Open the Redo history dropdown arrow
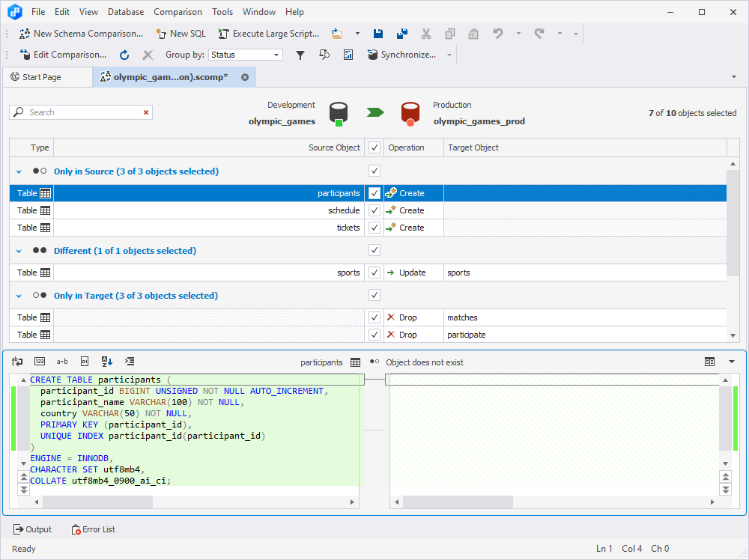 tap(560, 34)
